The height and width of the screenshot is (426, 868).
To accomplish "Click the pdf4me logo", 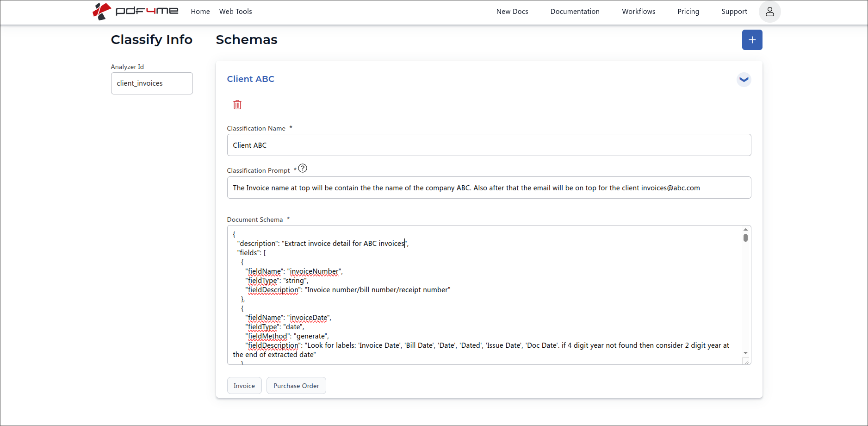I will 135,11.
